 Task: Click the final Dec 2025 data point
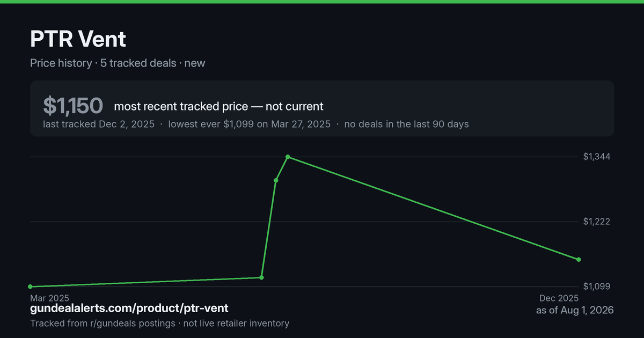tap(579, 260)
